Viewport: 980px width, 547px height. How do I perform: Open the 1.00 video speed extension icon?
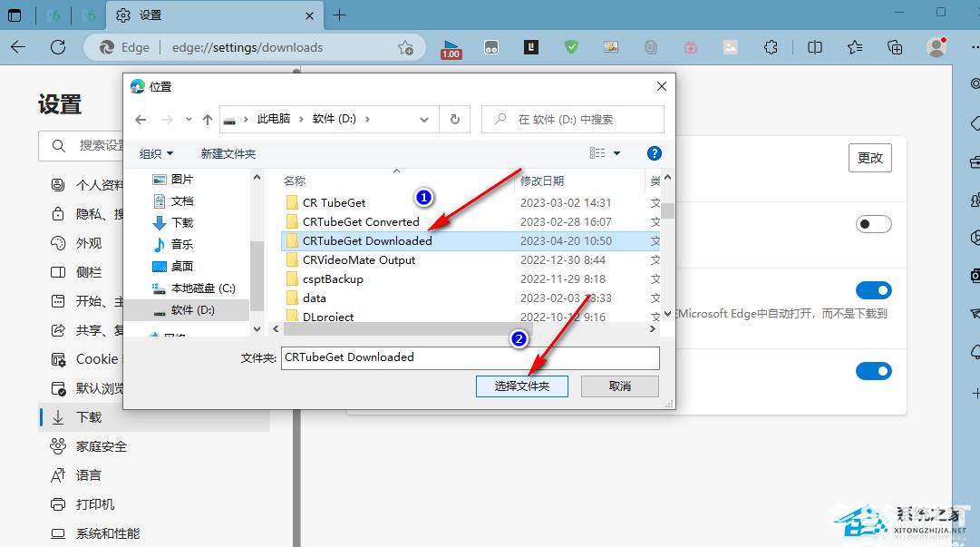(x=451, y=48)
